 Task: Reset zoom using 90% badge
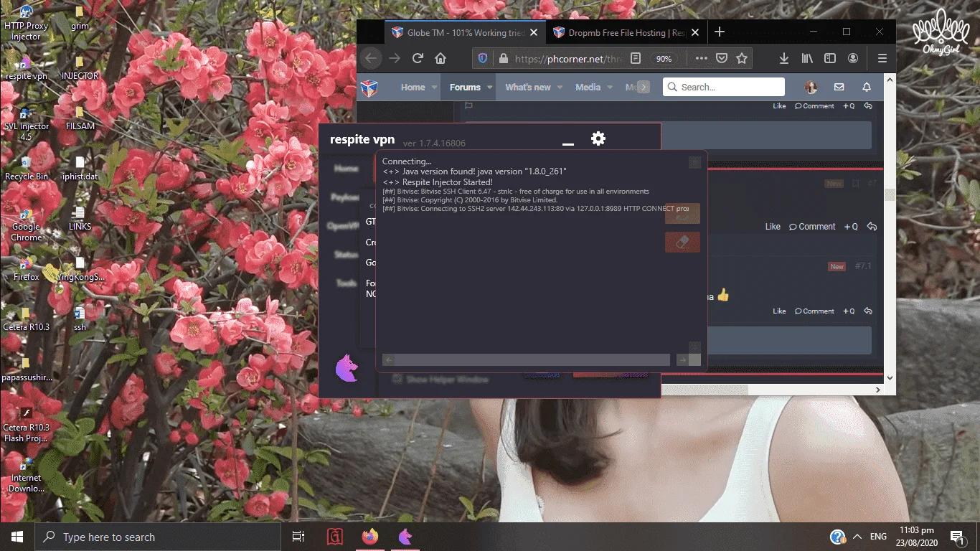[664, 59]
